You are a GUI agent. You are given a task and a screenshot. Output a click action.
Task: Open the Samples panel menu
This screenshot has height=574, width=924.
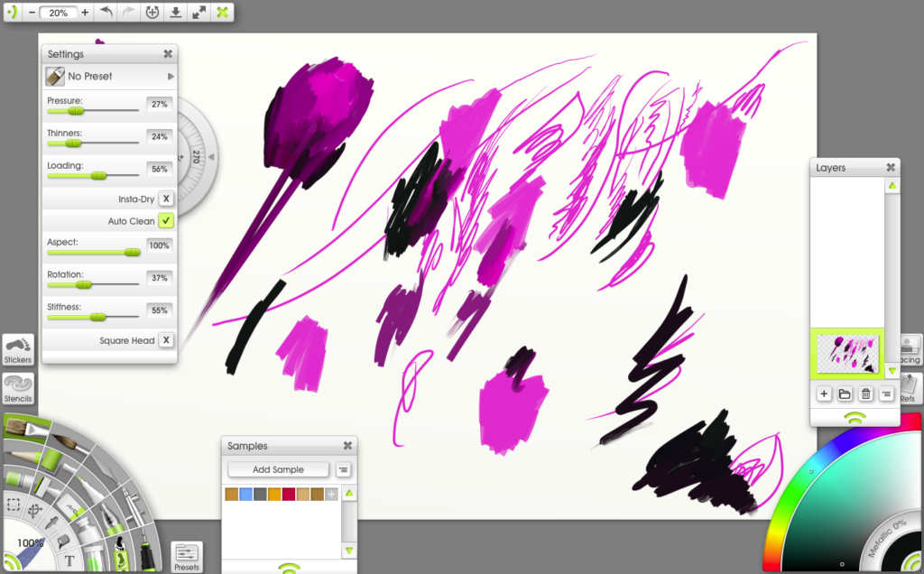click(343, 469)
